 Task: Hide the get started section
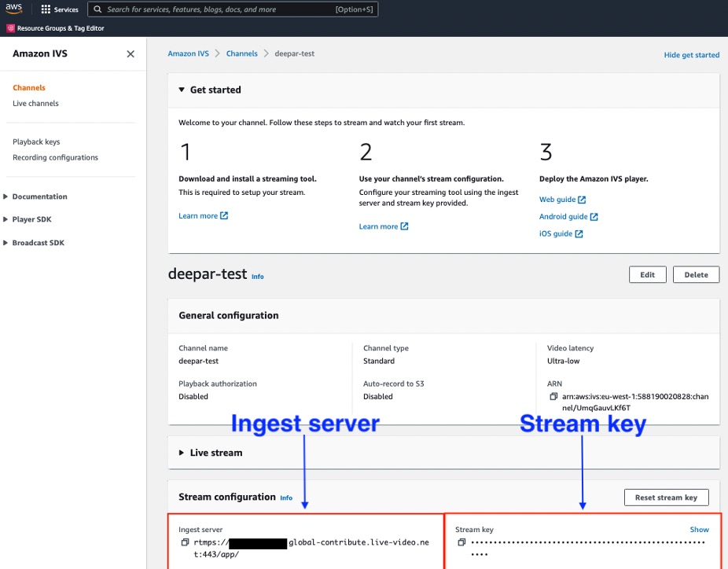691,55
